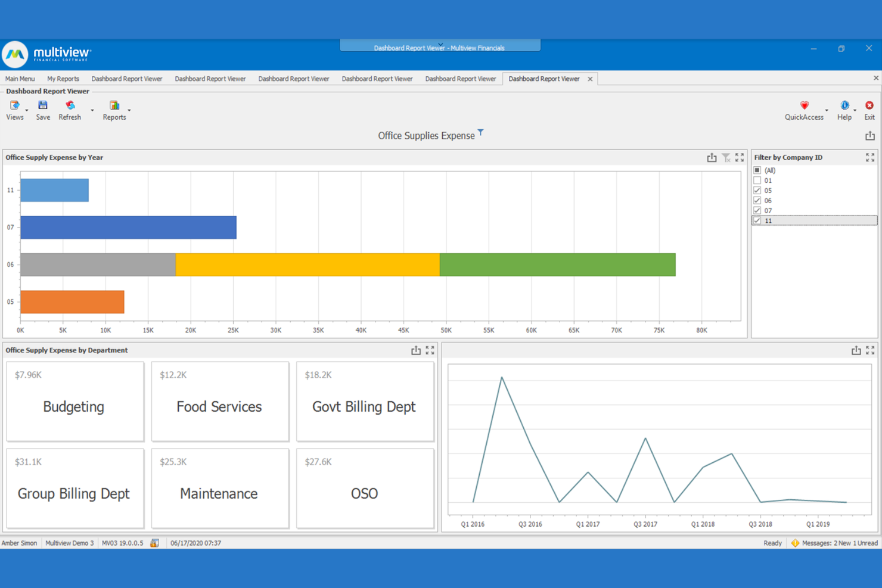Export the Office Supply Expense by Year chart
This screenshot has width=882, height=588.
[712, 157]
